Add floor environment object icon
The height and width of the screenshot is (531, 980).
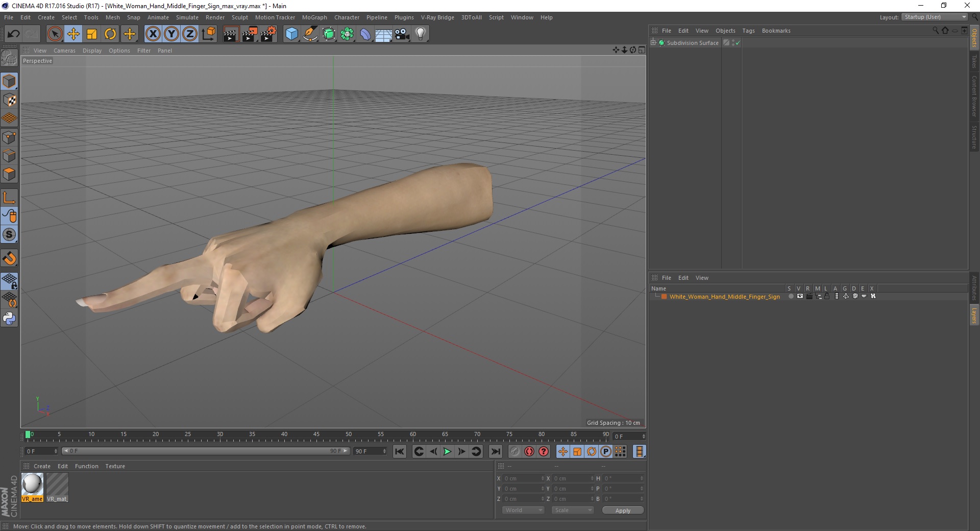pos(384,34)
